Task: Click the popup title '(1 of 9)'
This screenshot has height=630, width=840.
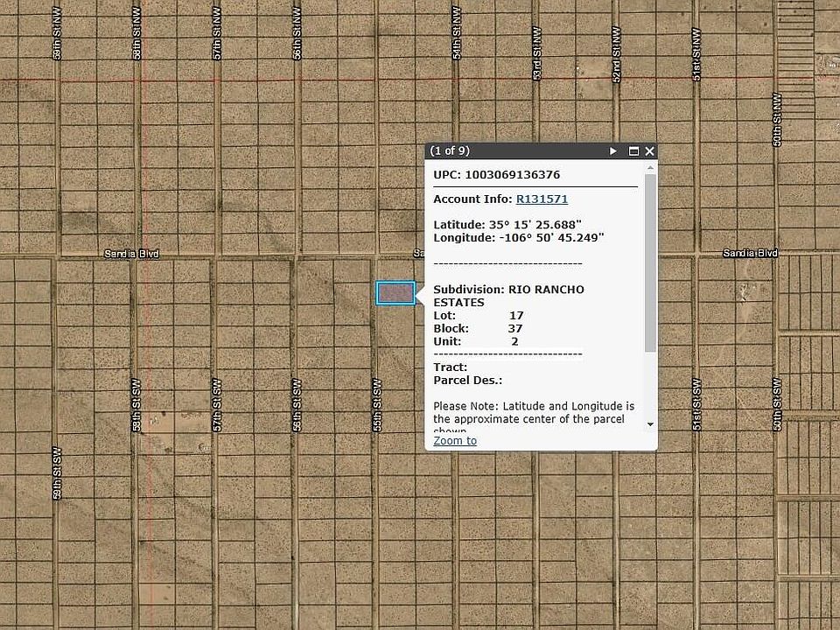Action: tap(450, 151)
